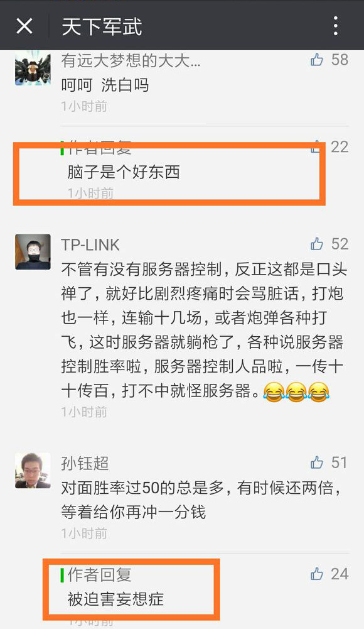Tap the TP-LINK username
This screenshot has height=629, width=364.
[90, 245]
